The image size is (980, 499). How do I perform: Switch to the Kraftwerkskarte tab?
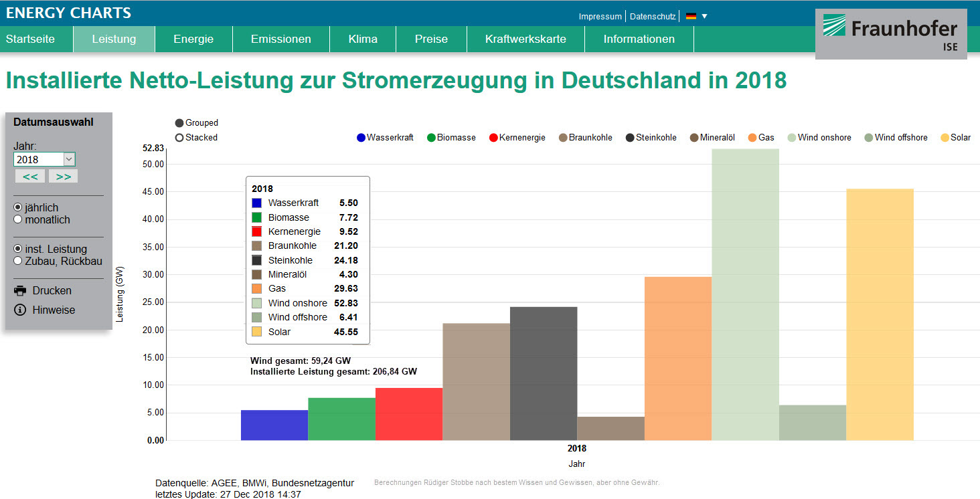[x=525, y=39]
